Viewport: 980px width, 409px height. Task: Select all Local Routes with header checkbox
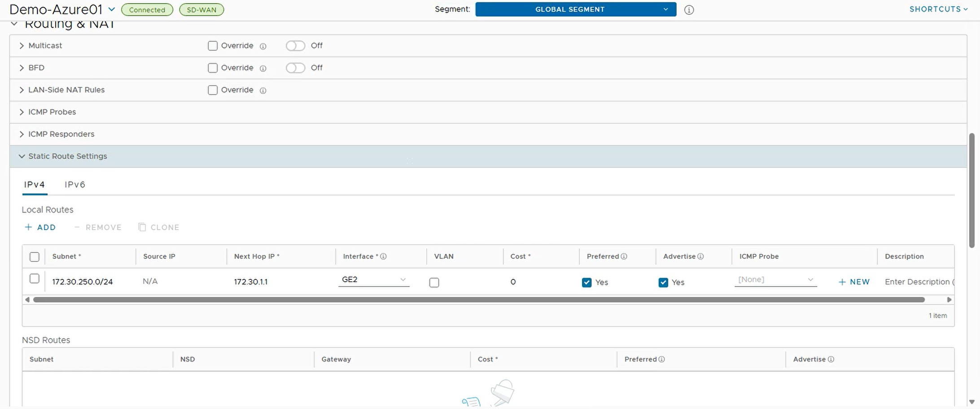click(35, 257)
